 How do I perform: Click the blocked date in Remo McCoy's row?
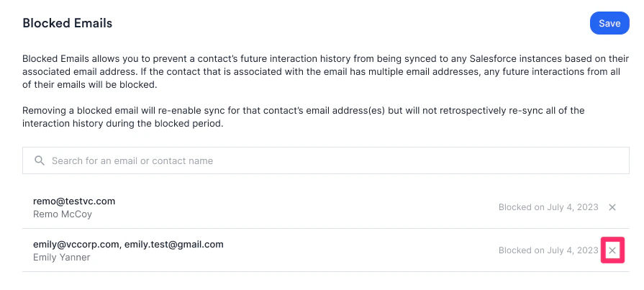(x=548, y=207)
